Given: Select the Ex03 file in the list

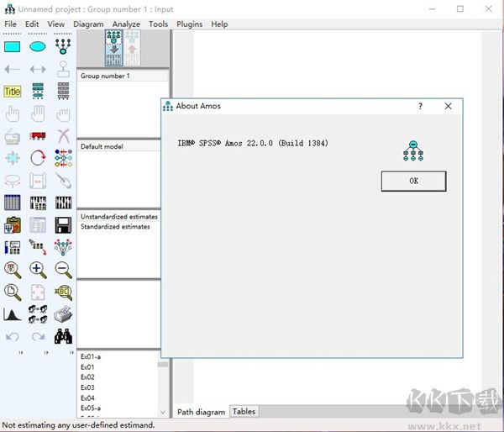Looking at the screenshot, I should click(x=87, y=387).
